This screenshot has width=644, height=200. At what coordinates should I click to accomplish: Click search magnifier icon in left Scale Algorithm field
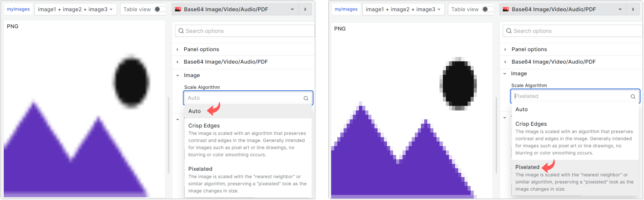tap(306, 98)
